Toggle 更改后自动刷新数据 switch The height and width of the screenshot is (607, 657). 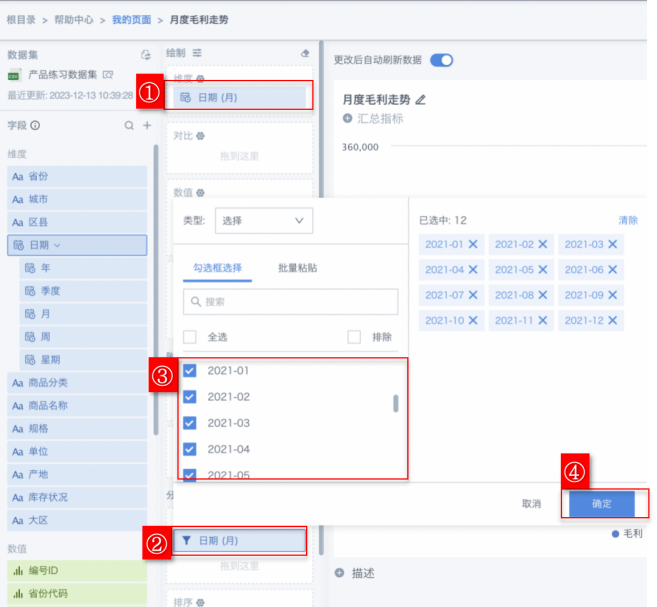(441, 60)
